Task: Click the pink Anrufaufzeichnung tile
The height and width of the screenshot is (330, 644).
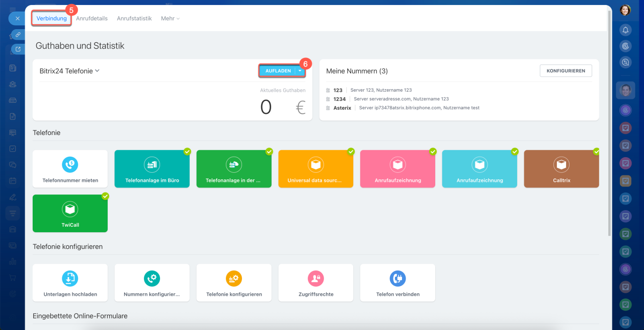Action: 397,169
